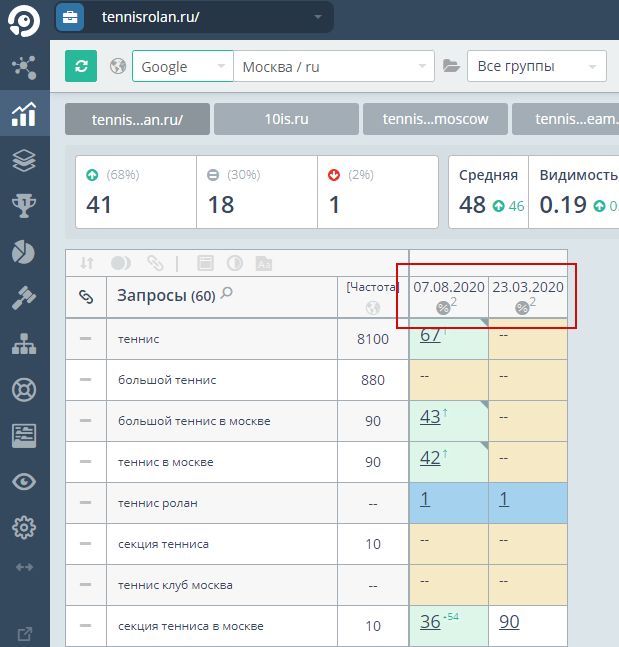The height and width of the screenshot is (647, 619).
Task: Click position link 90 for секция тенниса в москве
Action: [x=509, y=622]
